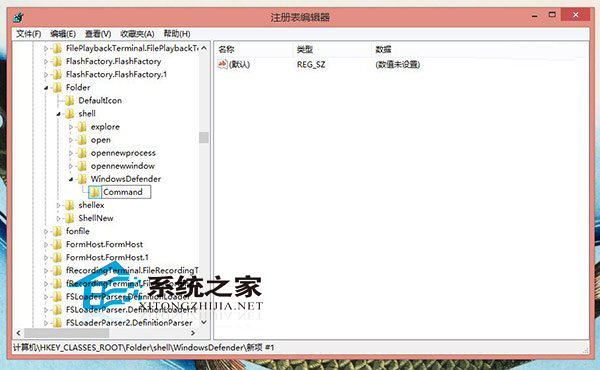Image resolution: width=600 pixels, height=370 pixels.
Task: Click the opennewprocess folder icon
Action: pos(82,153)
